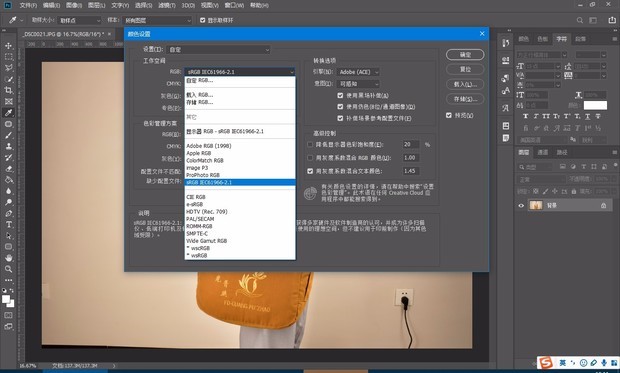The height and width of the screenshot is (373, 620).
Task: Open the Engine Adobe (ACE) dropdown
Action: (x=358, y=72)
